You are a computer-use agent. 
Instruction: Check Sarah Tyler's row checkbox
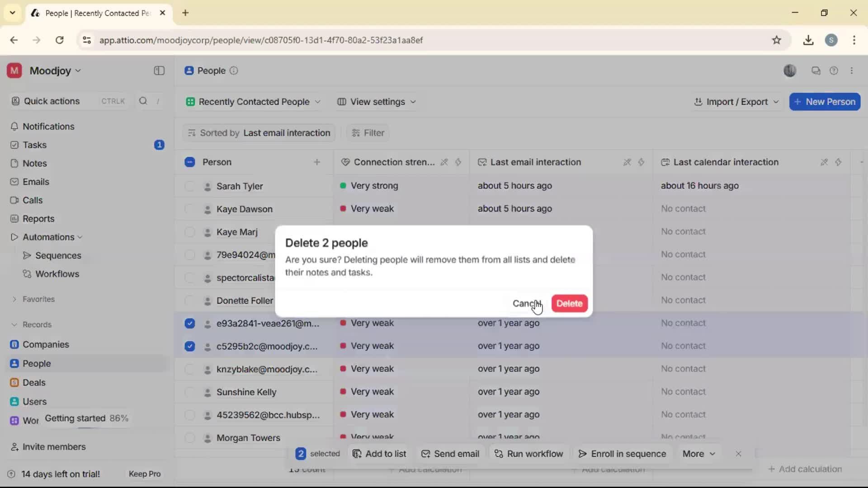click(189, 186)
